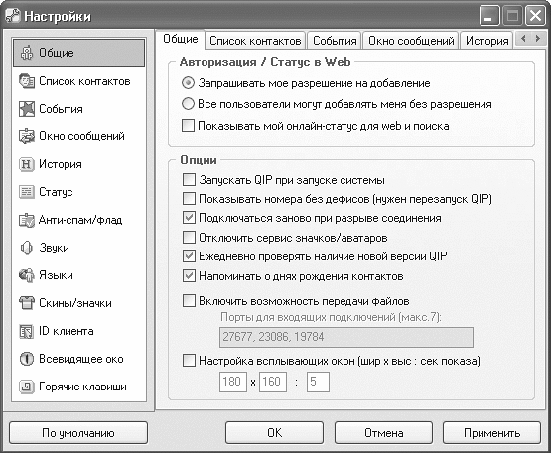Select Все пользователи могут добавлять radio option

click(188, 104)
